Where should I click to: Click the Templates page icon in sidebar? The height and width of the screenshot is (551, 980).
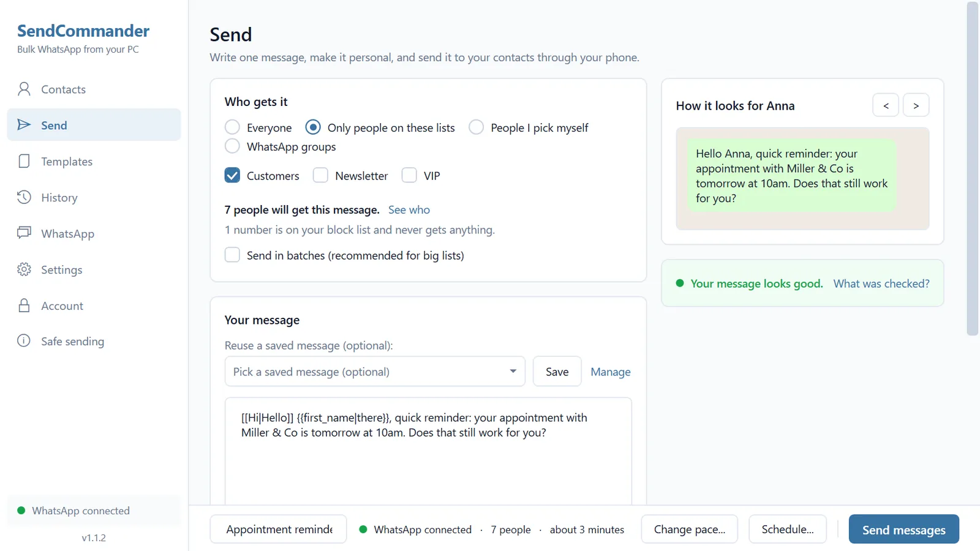coord(24,162)
